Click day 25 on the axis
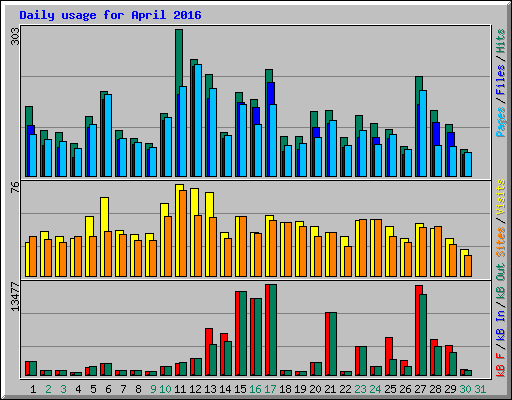The height and width of the screenshot is (400, 512). click(x=390, y=389)
